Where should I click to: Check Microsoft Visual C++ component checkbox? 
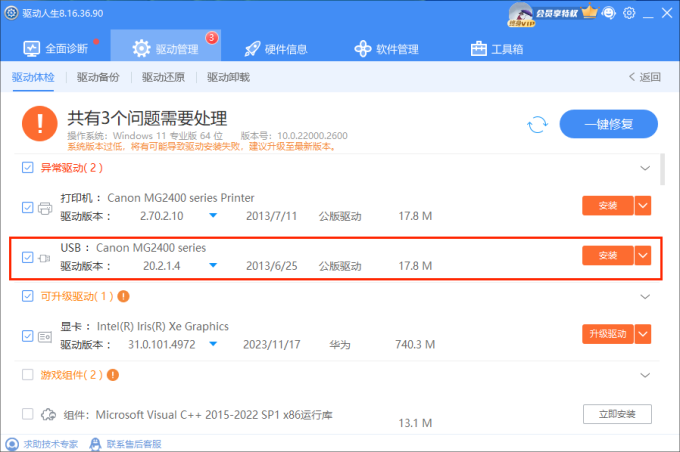tap(27, 414)
